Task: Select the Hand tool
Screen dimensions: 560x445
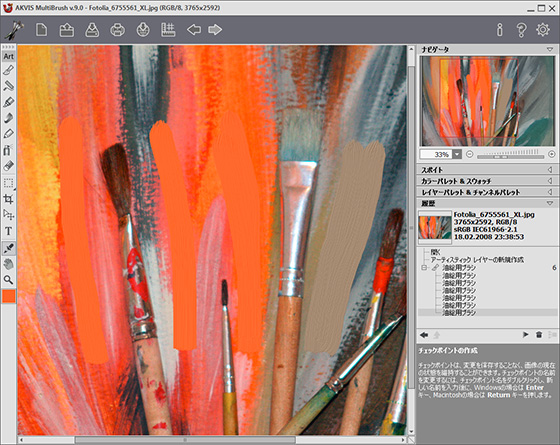Action: (x=9, y=264)
